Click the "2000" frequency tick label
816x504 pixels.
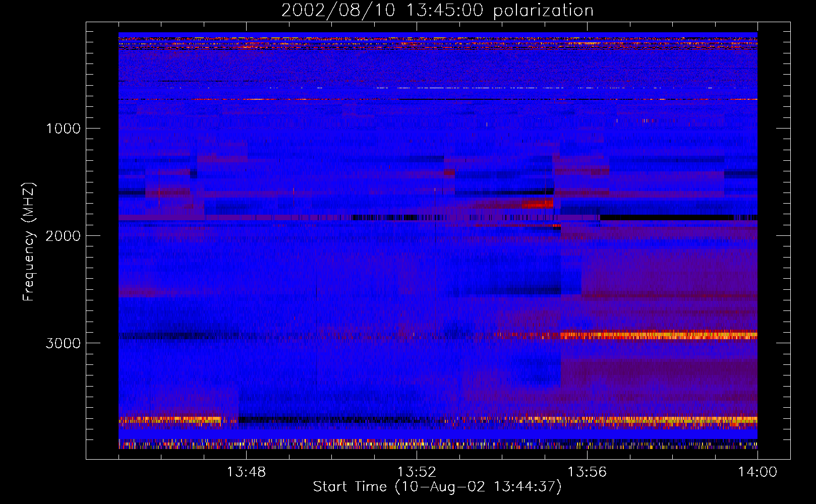[x=63, y=236]
